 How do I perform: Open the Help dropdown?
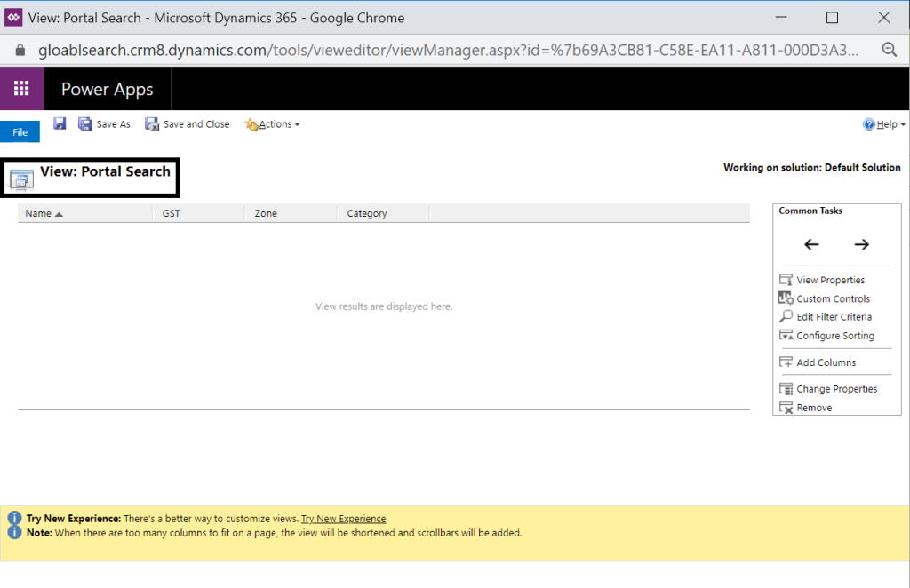tap(884, 124)
